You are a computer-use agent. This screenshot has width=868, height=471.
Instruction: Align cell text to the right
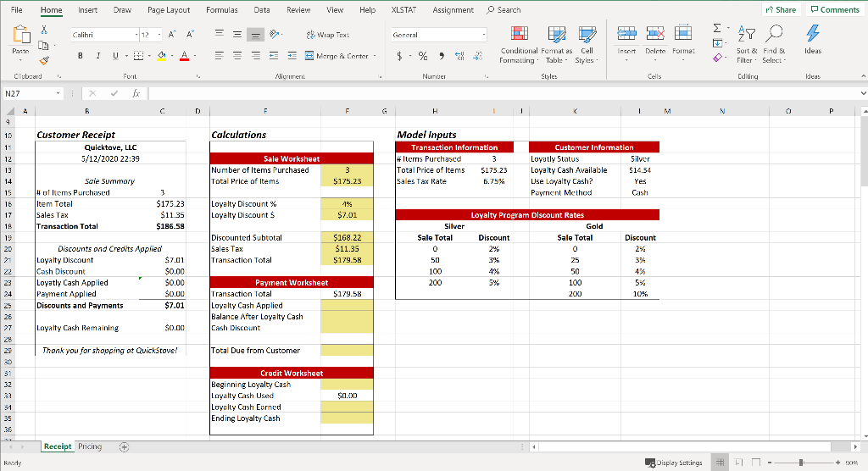[255, 55]
